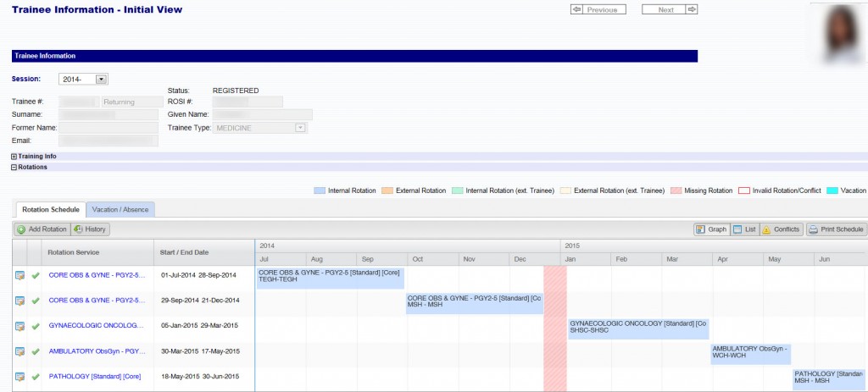Image resolution: width=868 pixels, height=392 pixels.
Task: Show rotation Conflicts
Action: tap(781, 229)
